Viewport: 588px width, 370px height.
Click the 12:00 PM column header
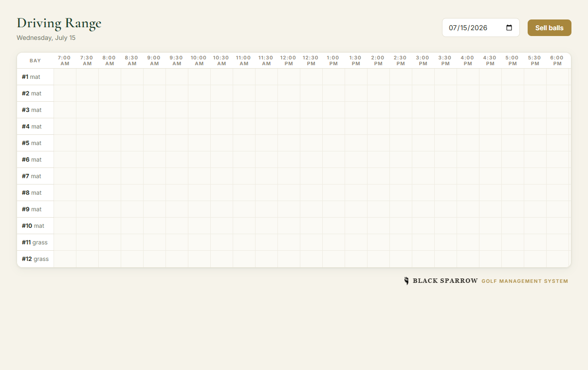289,60
